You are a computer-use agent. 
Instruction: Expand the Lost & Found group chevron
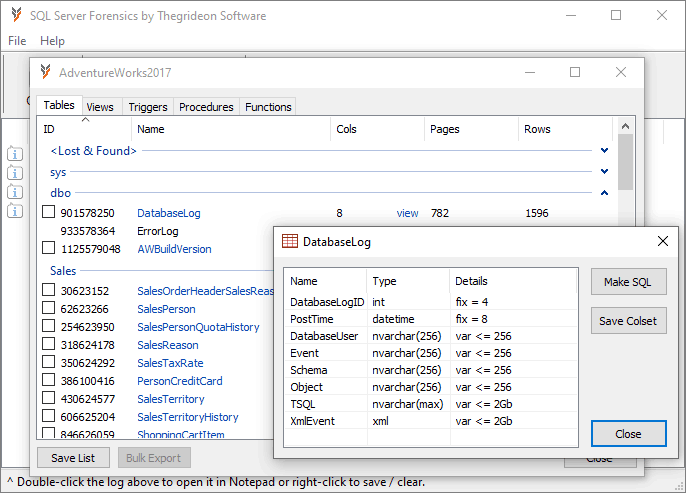point(604,150)
